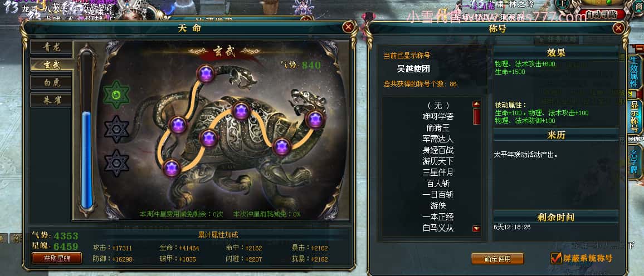Click the 获取星魄 button
This screenshot has height=276, width=644.
pos(57,258)
